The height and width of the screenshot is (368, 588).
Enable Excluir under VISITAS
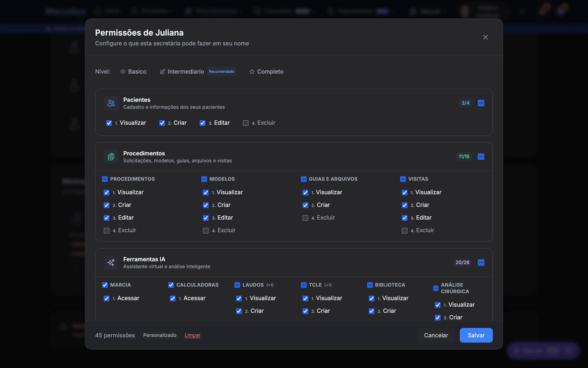404,230
